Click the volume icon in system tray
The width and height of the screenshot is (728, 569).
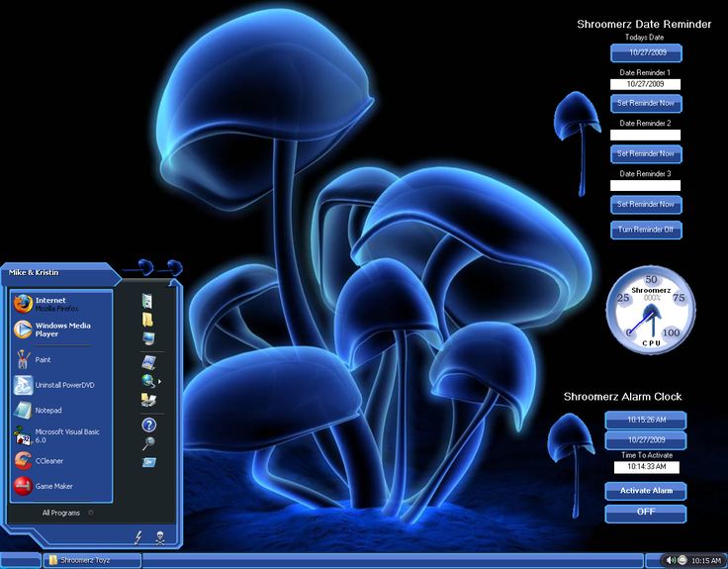[671, 560]
